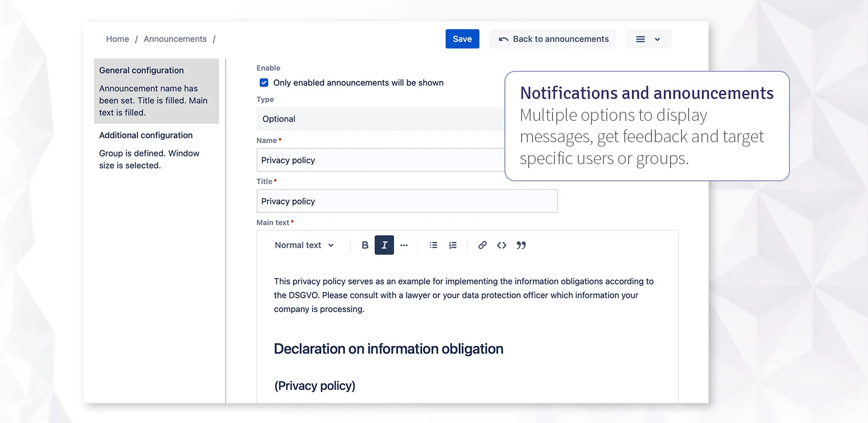Go to Announcements in the breadcrumb
This screenshot has width=868, height=423.
click(x=175, y=39)
